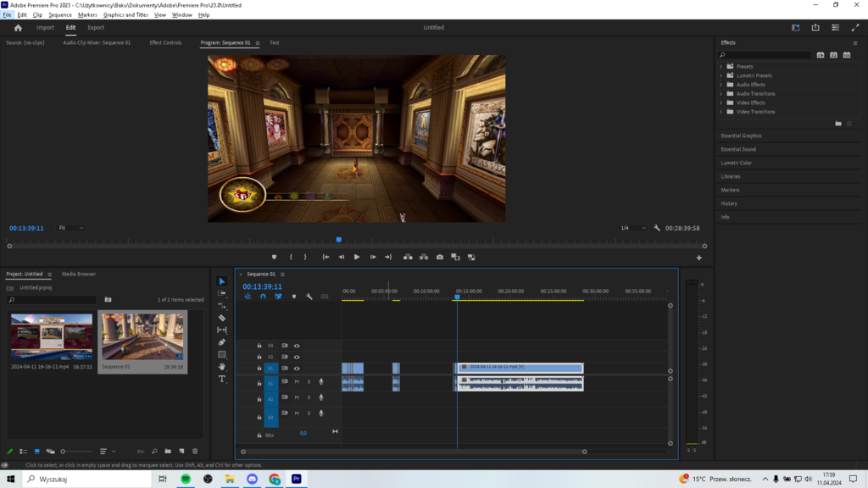Select the Pen tool

(x=222, y=342)
